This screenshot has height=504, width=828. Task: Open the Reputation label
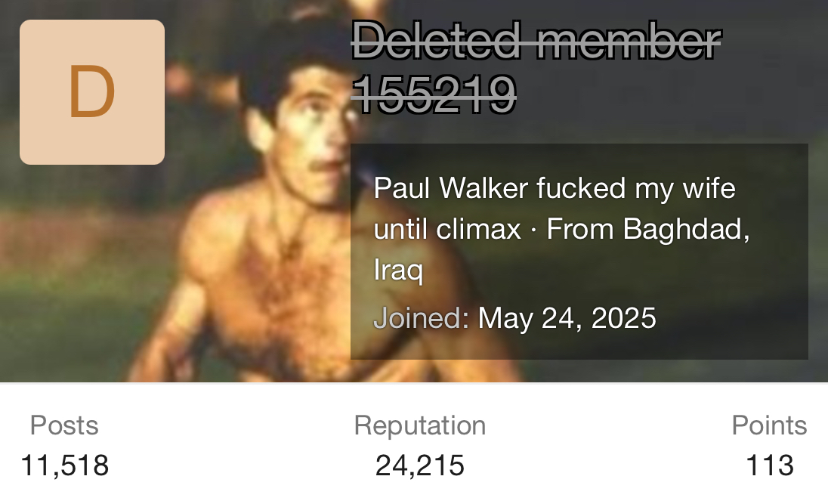tap(420, 425)
